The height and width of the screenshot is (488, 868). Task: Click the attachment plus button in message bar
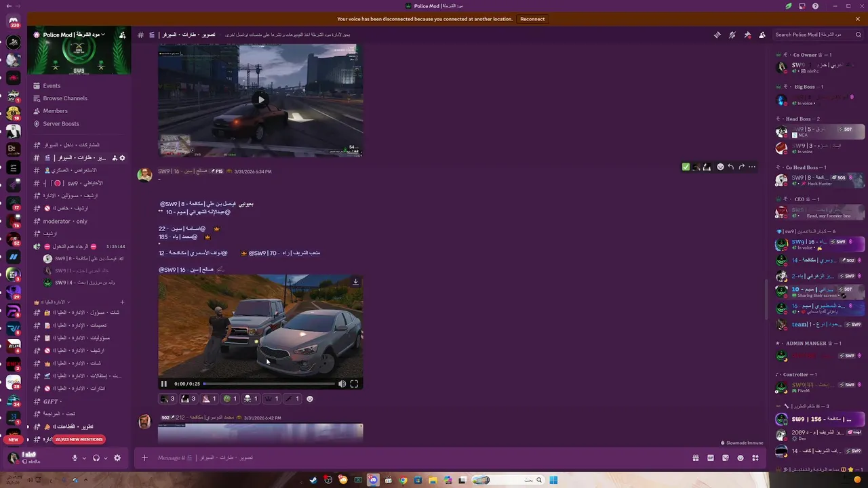point(144,457)
